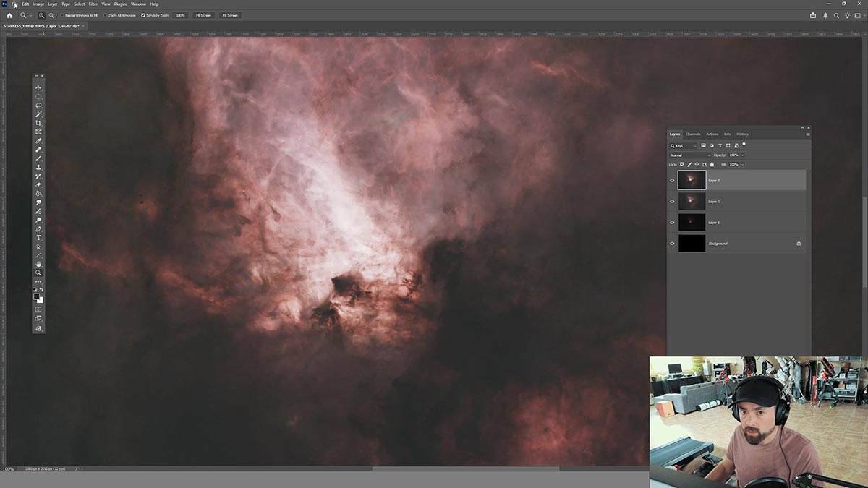Select the Layer 1 thumbnail

[x=692, y=222]
